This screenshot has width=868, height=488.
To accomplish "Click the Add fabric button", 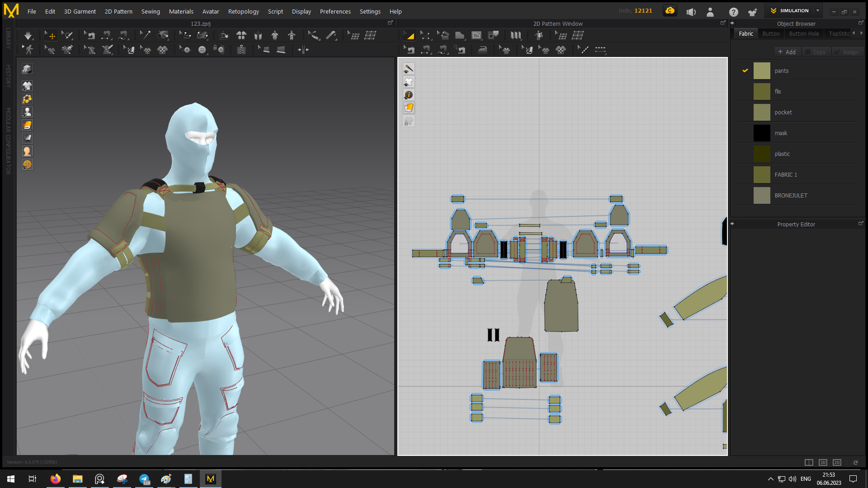I will click(x=787, y=52).
